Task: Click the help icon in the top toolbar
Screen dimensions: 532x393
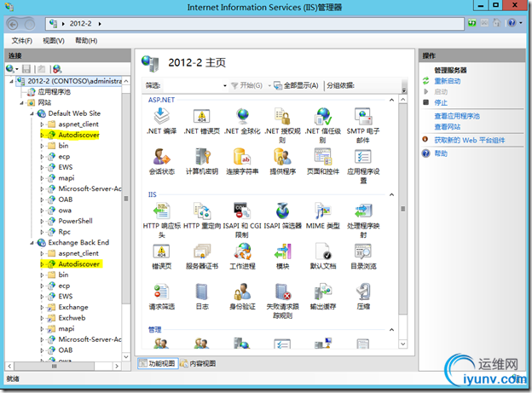Action: coord(512,23)
